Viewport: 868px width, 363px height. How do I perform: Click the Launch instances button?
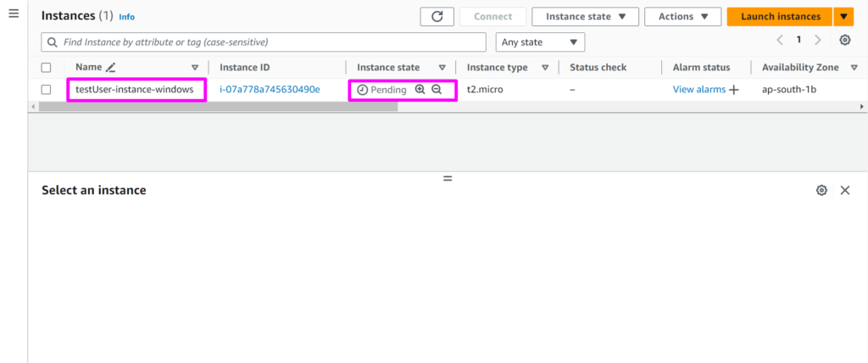coord(780,16)
